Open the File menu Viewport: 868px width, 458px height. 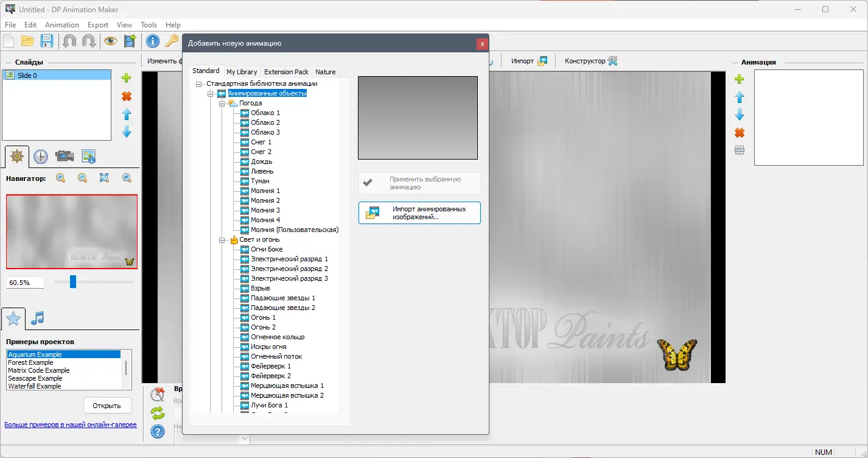coord(10,25)
